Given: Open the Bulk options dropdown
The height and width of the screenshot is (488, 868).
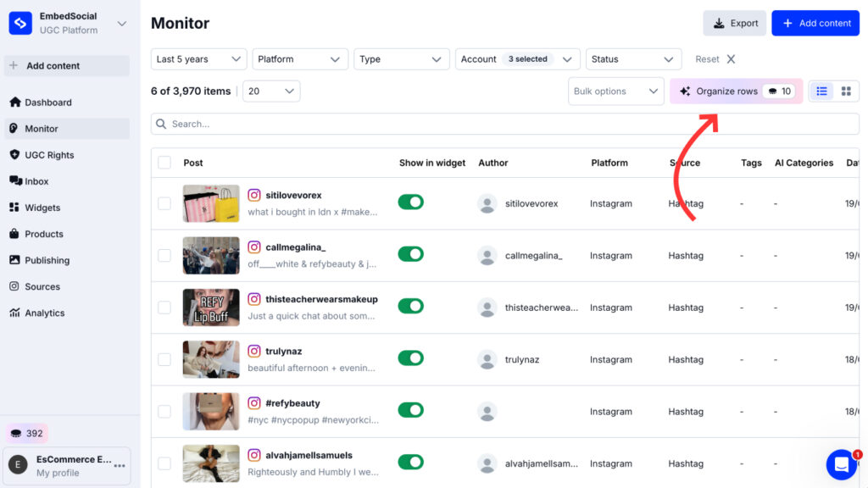Looking at the screenshot, I should (x=615, y=91).
